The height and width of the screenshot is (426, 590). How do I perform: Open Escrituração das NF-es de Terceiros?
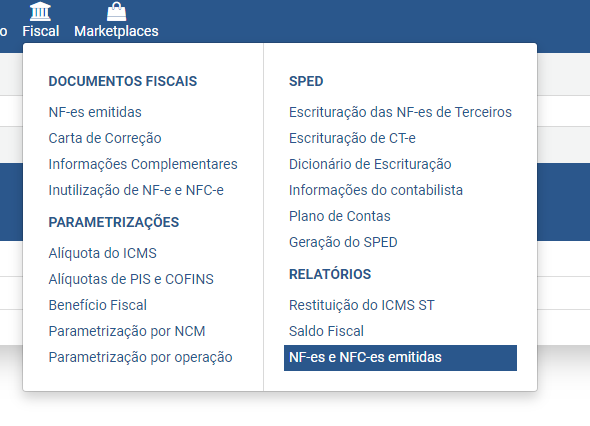pos(400,112)
